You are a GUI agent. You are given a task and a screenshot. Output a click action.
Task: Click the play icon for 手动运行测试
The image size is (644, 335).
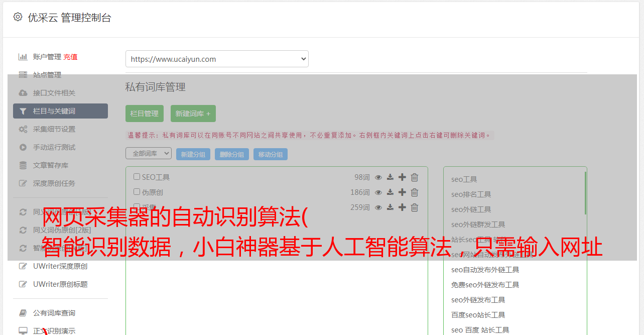click(x=23, y=147)
